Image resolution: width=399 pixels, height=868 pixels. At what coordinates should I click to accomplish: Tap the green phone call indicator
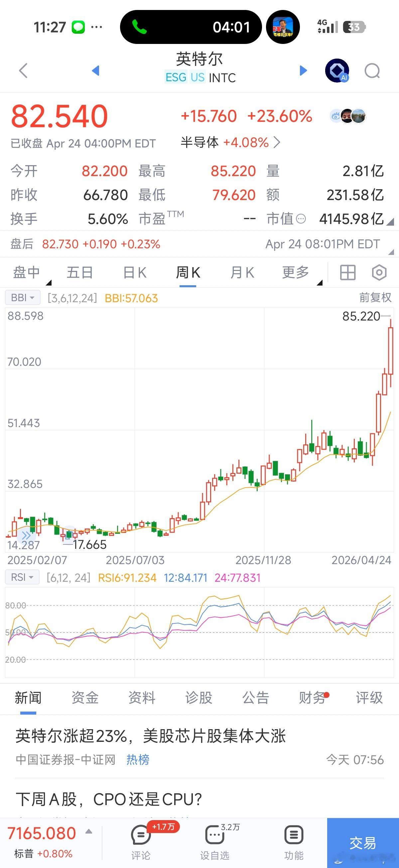click(x=139, y=27)
